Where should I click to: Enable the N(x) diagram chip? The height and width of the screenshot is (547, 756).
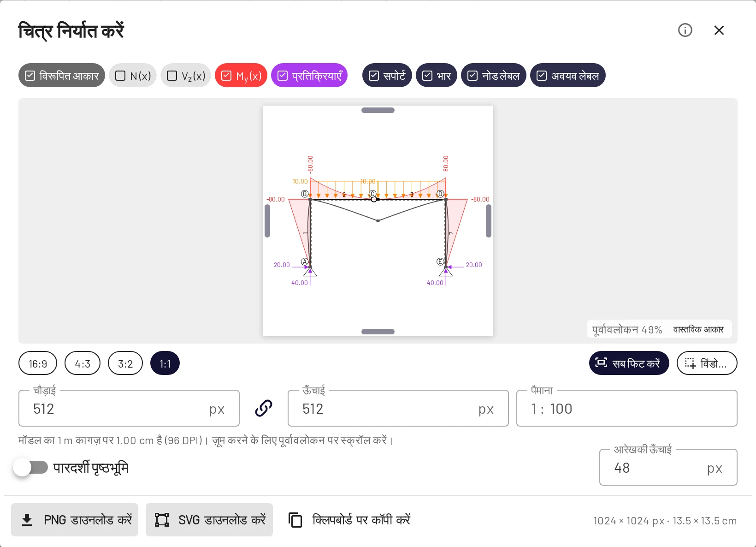[133, 75]
